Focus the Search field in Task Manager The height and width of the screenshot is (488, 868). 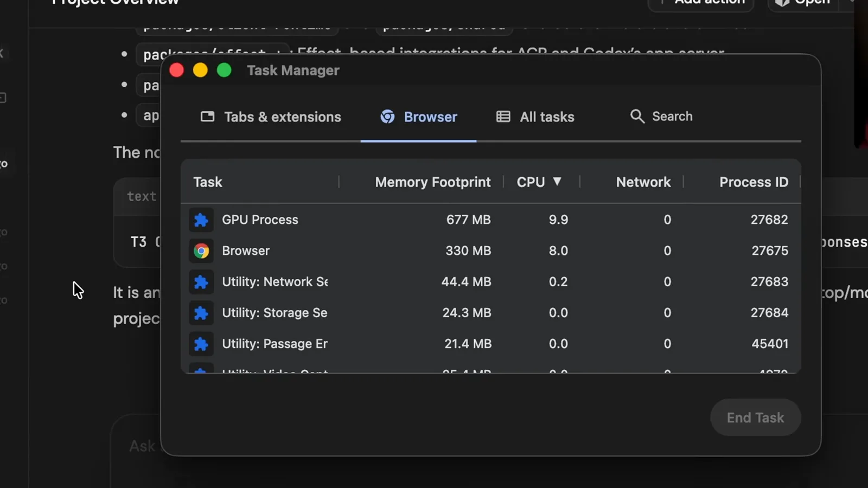(x=661, y=116)
